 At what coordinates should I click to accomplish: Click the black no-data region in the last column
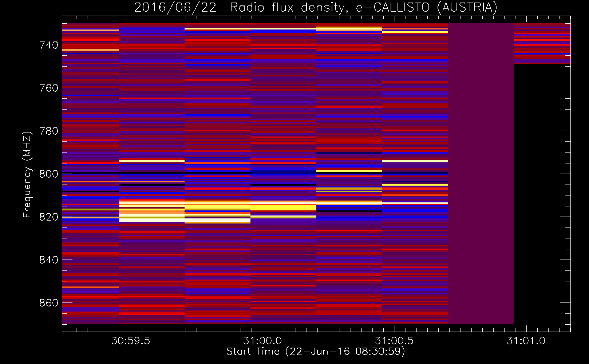tap(542, 194)
